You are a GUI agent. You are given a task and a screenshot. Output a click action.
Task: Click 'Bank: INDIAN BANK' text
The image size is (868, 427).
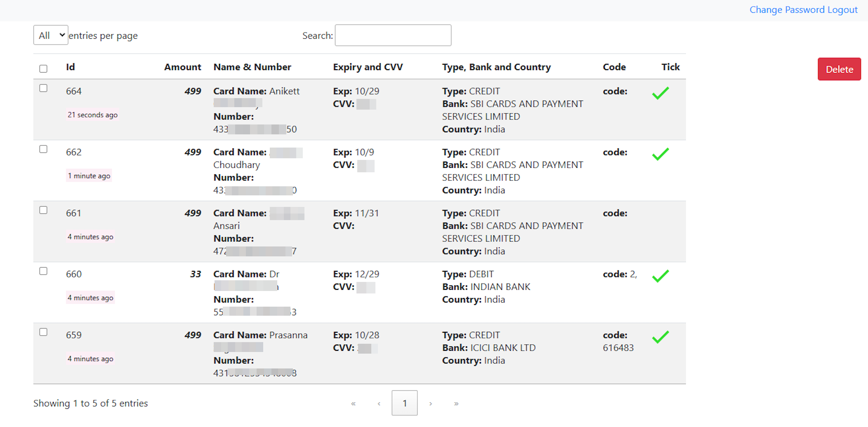[486, 287]
